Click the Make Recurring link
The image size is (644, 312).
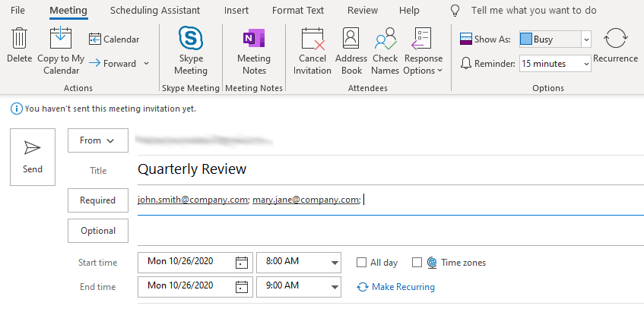coord(403,287)
